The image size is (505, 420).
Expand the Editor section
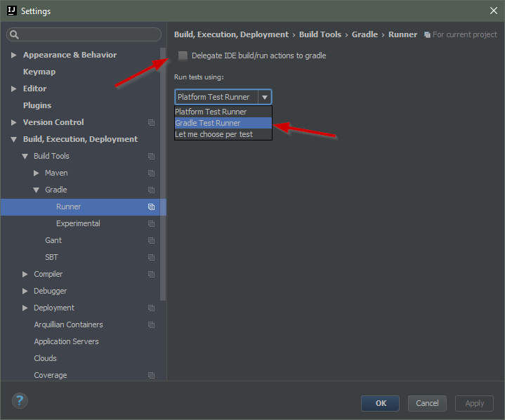13,88
